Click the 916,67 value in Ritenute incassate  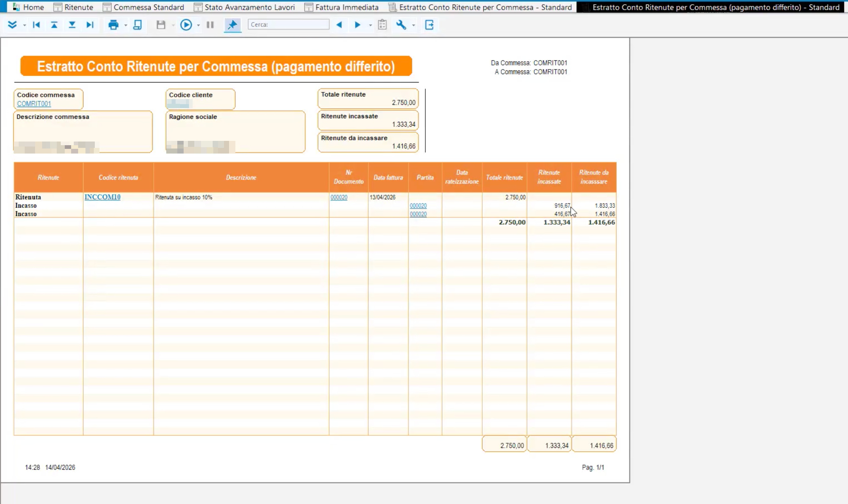pos(563,206)
